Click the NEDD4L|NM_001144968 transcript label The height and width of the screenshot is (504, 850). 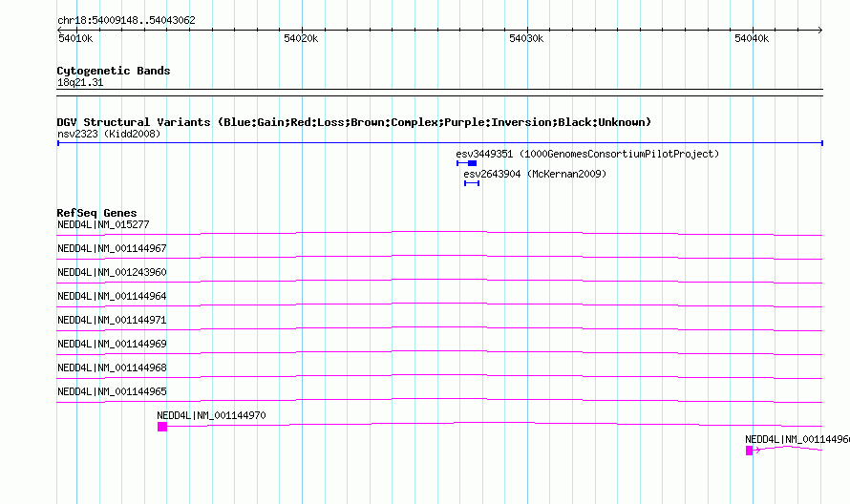pos(112,367)
